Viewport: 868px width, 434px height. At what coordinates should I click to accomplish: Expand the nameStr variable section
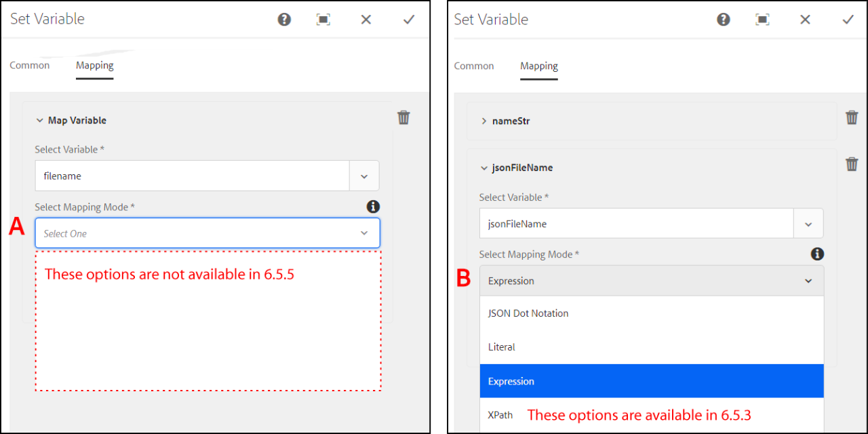[484, 121]
